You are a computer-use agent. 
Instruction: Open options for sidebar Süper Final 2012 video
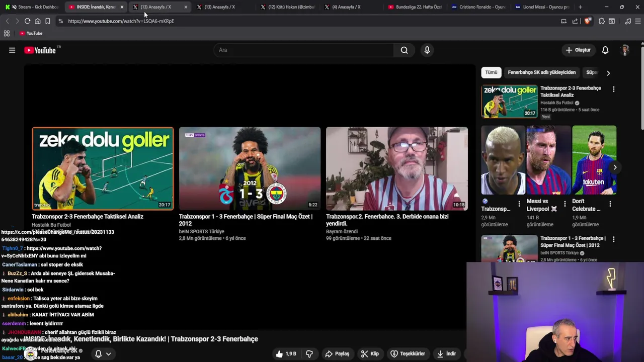[x=613, y=239]
